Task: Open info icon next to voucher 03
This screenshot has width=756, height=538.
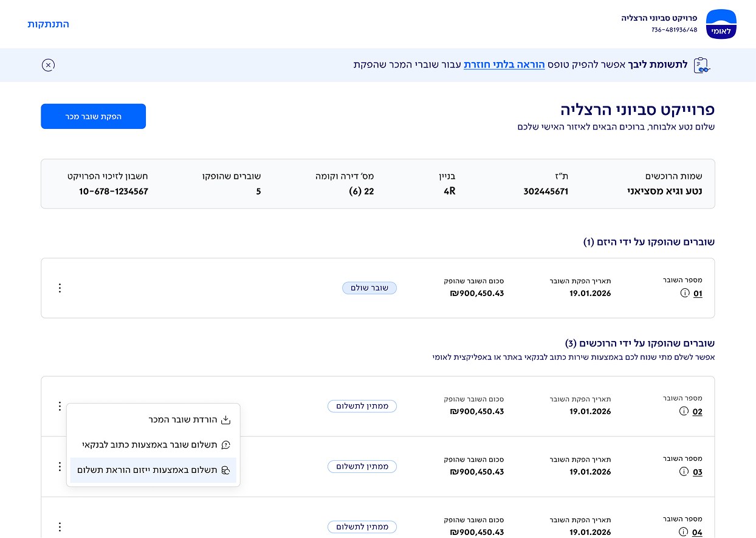Action: [685, 472]
